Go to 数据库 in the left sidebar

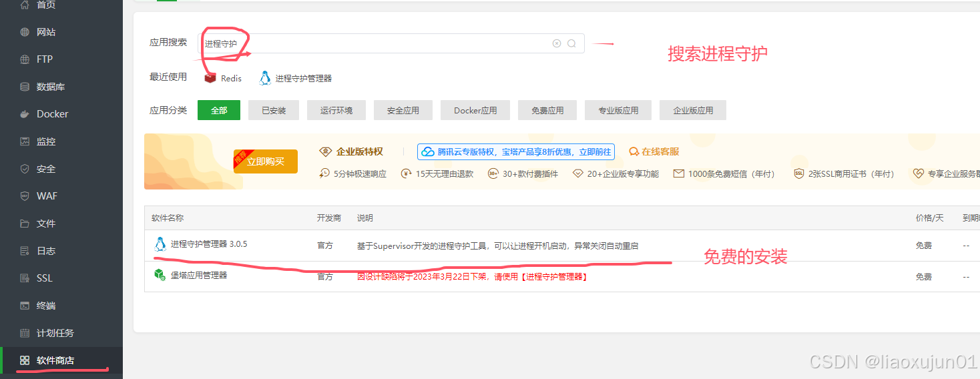pyautogui.click(x=50, y=87)
